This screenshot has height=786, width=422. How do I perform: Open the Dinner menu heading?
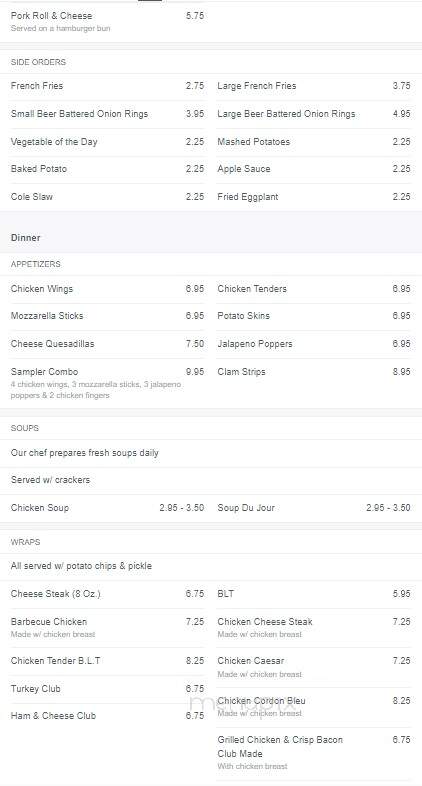coord(26,238)
